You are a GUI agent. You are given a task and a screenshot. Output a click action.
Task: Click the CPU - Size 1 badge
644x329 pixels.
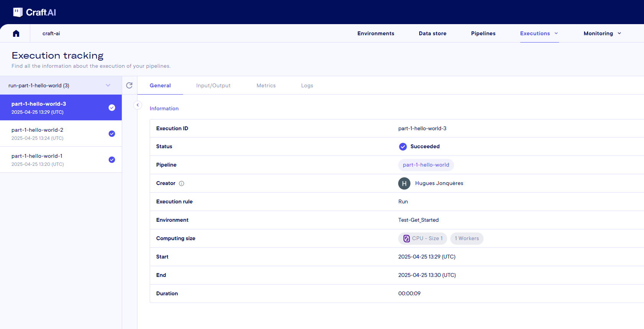423,239
